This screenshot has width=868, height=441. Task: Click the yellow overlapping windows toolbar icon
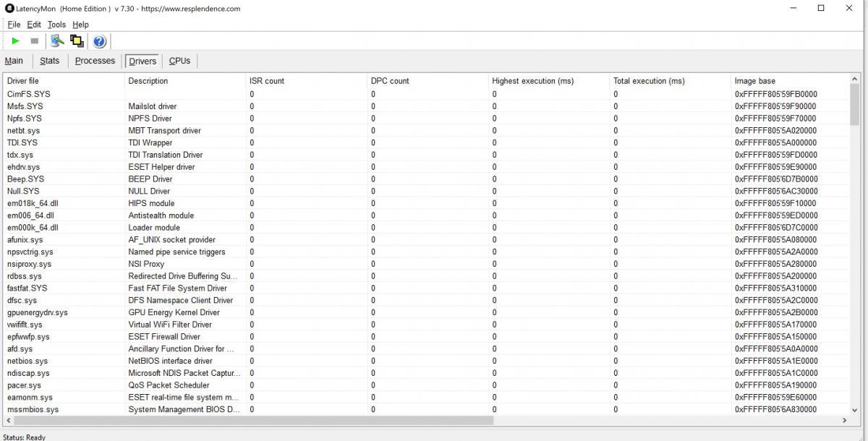[x=77, y=41]
